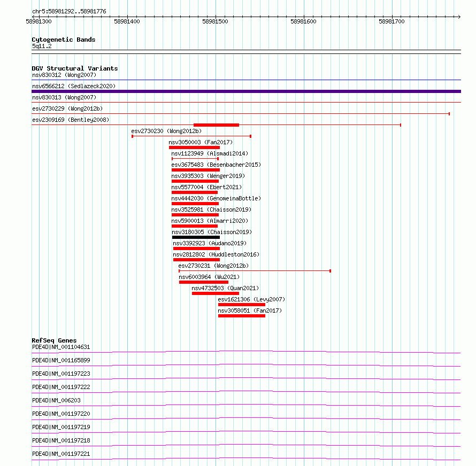Open esv1621306 (Levy2007) variant label

pos(251,299)
